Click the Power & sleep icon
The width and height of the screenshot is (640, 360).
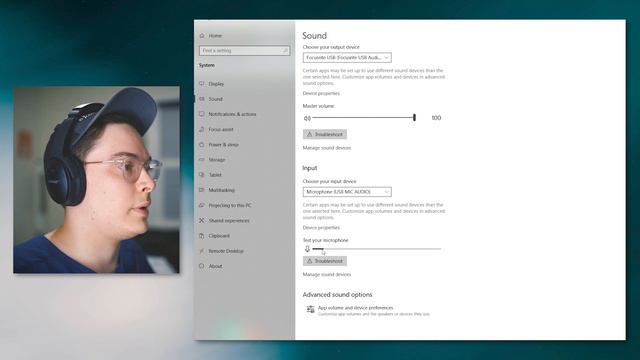pyautogui.click(x=202, y=144)
